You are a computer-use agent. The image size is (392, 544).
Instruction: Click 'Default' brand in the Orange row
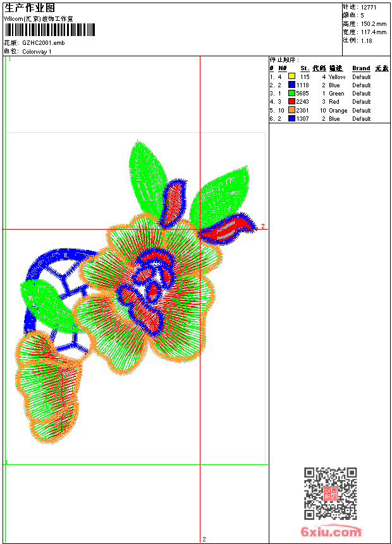click(x=362, y=111)
